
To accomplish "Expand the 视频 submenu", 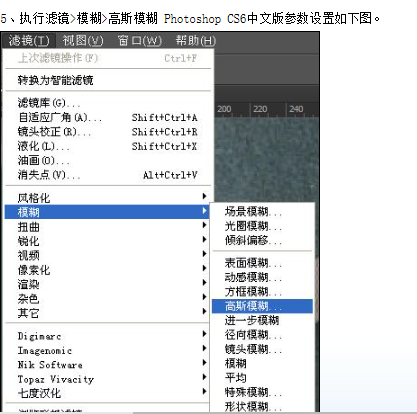I will coord(107,255).
